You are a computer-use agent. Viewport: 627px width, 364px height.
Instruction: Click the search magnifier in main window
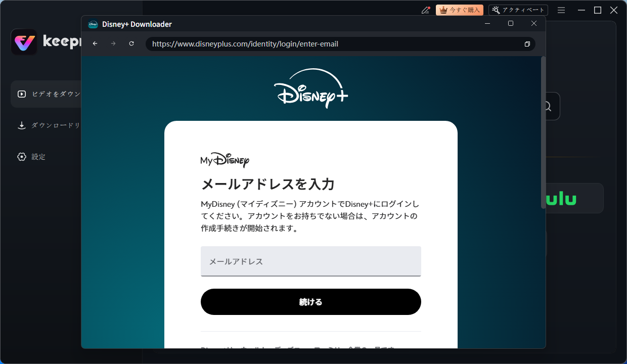click(547, 106)
